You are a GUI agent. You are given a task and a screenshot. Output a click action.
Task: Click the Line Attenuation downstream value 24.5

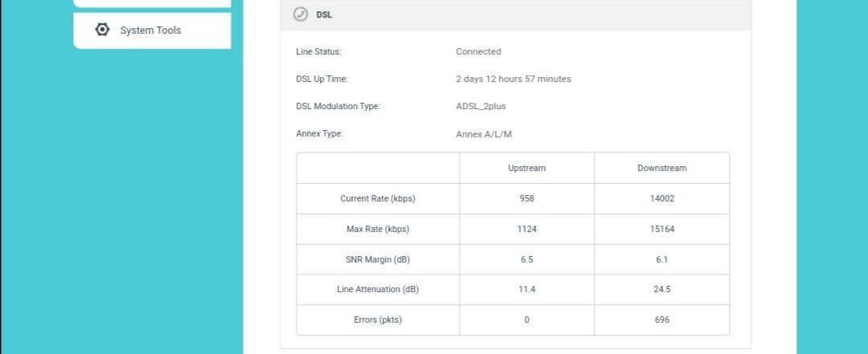tap(662, 289)
